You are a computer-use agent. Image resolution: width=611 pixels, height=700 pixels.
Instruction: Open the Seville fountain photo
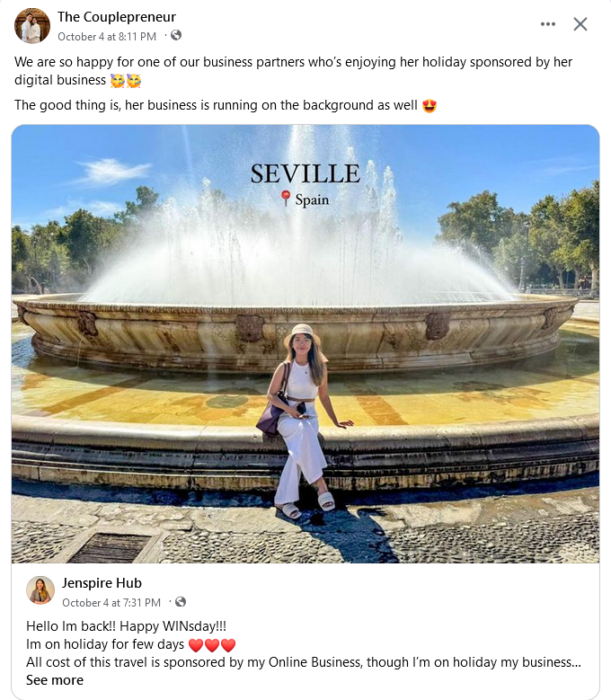[x=305, y=344]
